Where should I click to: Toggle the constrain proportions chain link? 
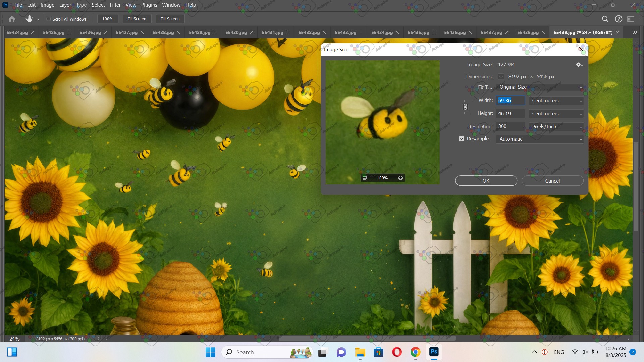pyautogui.click(x=465, y=107)
